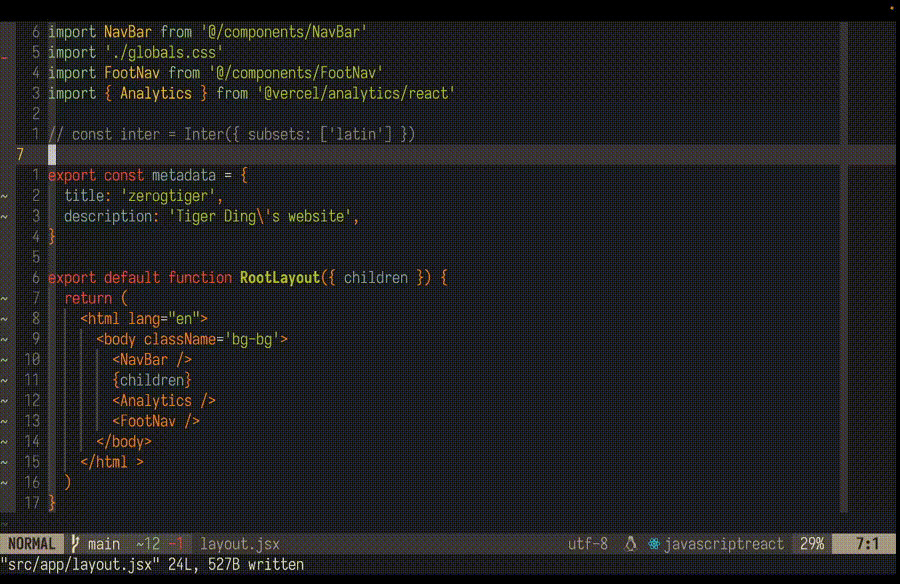Screen dimensions: 900x584
Task: Click the './globals.css' import string
Action: tap(164, 53)
